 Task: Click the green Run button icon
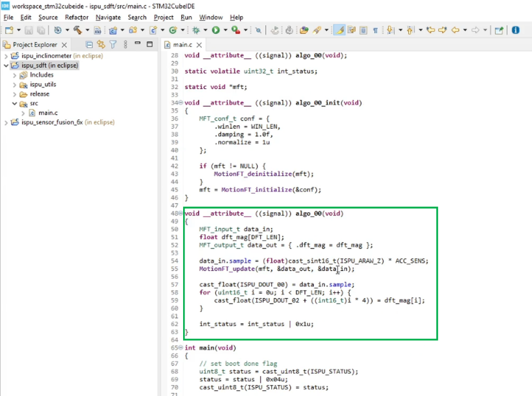tap(216, 30)
